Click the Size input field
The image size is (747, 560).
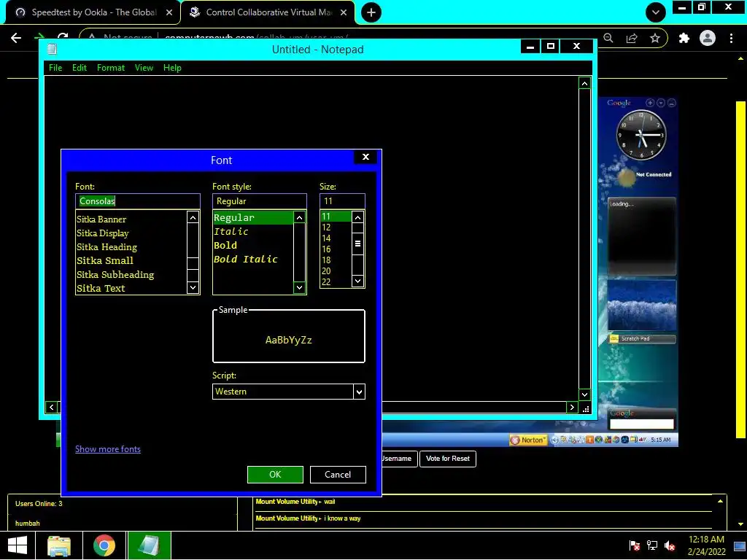[x=342, y=201]
